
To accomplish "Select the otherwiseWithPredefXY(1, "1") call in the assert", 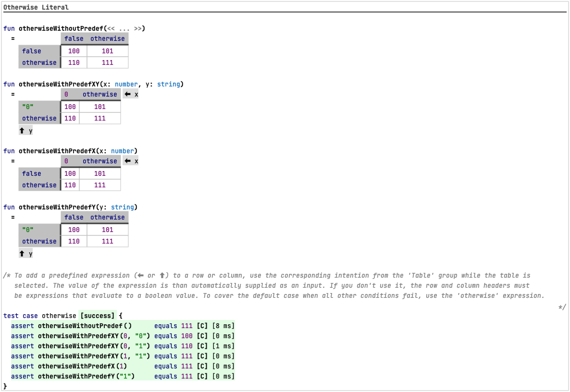I will coord(94,356).
